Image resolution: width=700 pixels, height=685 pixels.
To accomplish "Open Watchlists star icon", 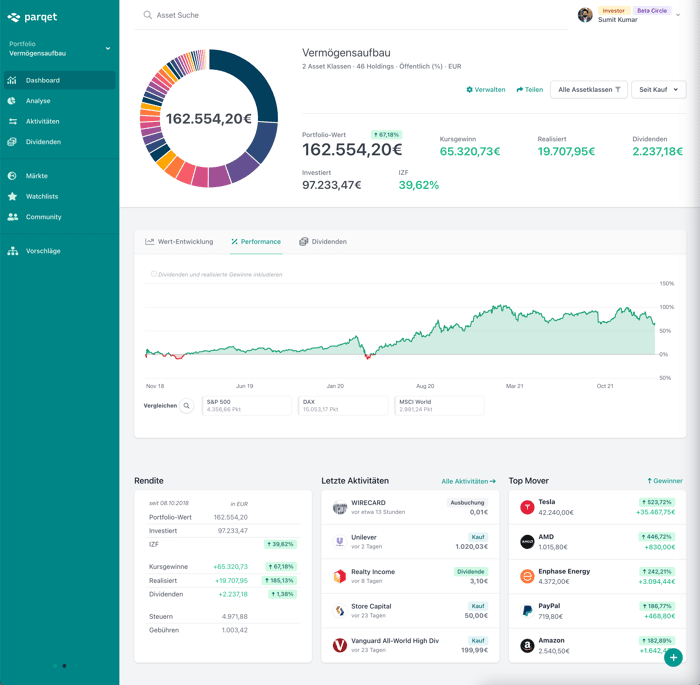I will 12,196.
